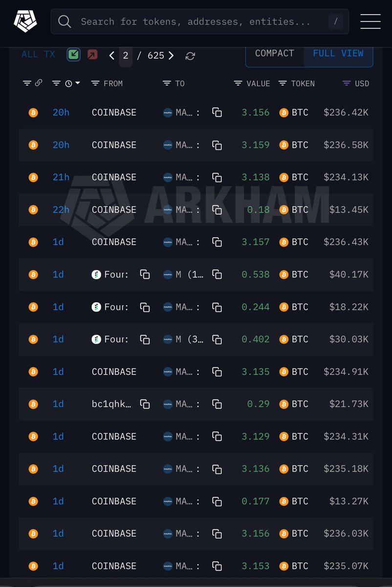Open the 22h transaction link

point(61,210)
